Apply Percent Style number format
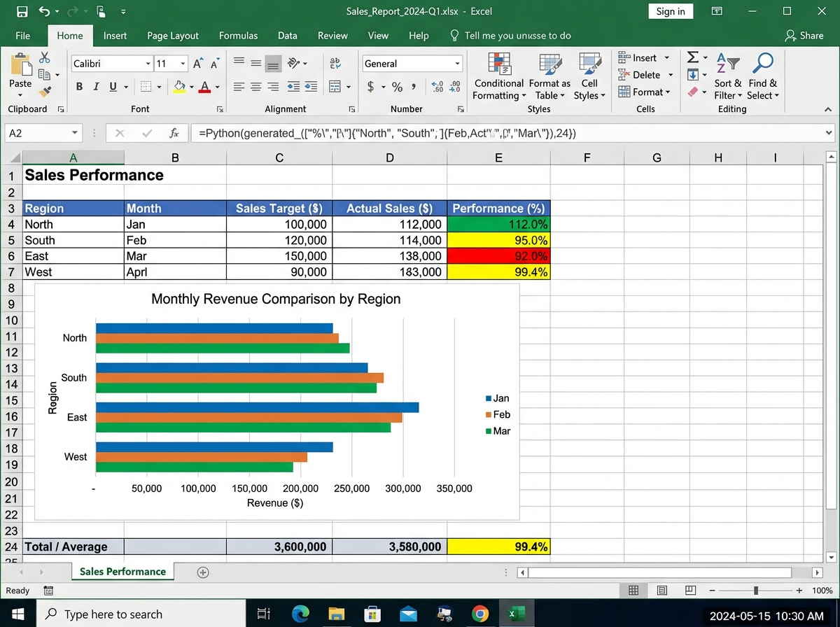This screenshot has height=627, width=840. click(x=397, y=87)
